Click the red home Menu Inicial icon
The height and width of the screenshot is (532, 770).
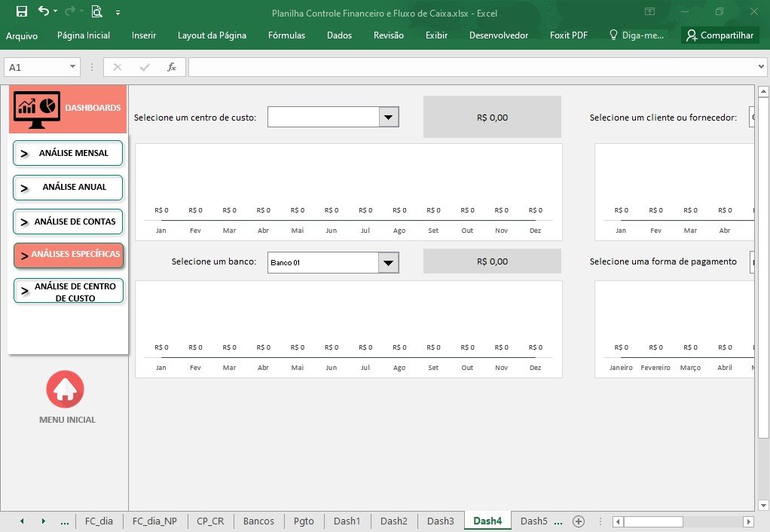point(66,389)
